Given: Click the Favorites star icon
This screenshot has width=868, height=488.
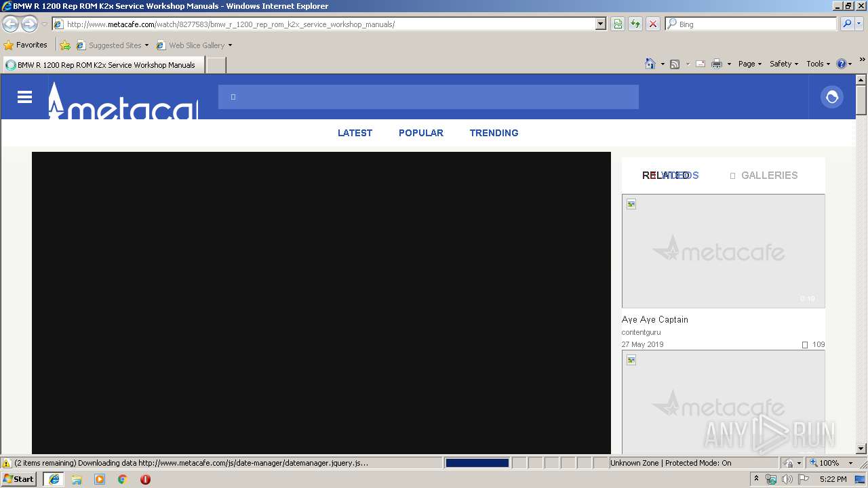Looking at the screenshot, I should coord(9,45).
